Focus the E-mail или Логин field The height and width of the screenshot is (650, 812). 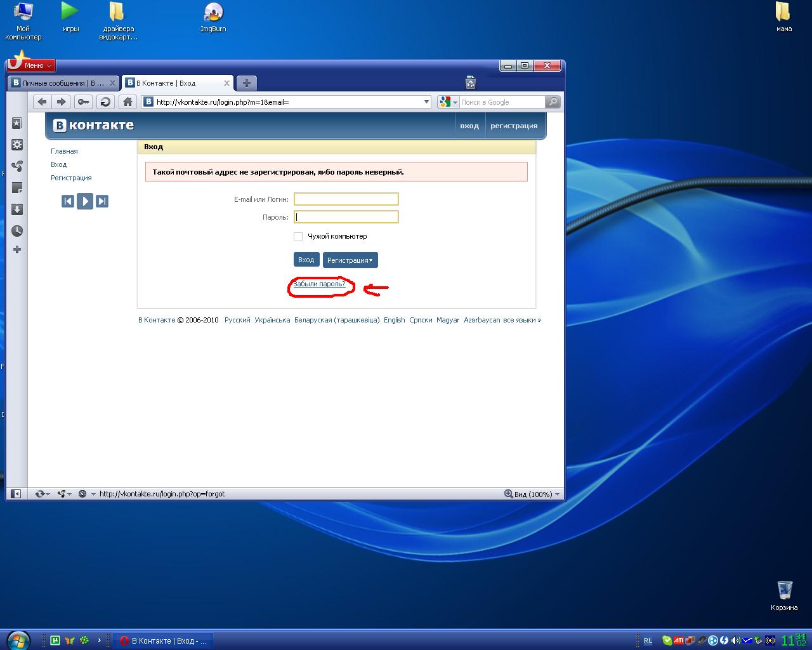coord(346,199)
